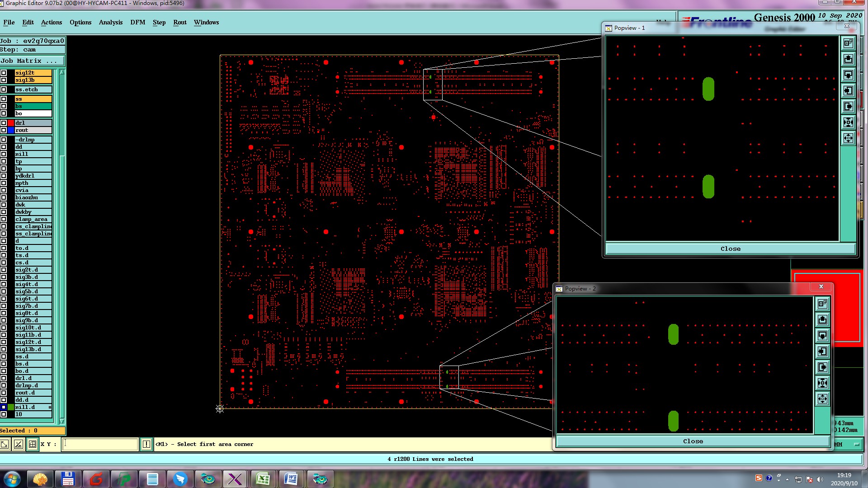Select the ss_clampline layer name
Image resolution: width=868 pixels, height=488 pixels.
click(x=33, y=234)
